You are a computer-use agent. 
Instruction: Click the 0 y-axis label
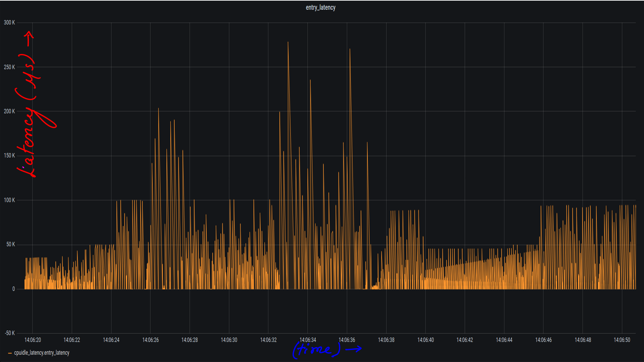pyautogui.click(x=13, y=289)
